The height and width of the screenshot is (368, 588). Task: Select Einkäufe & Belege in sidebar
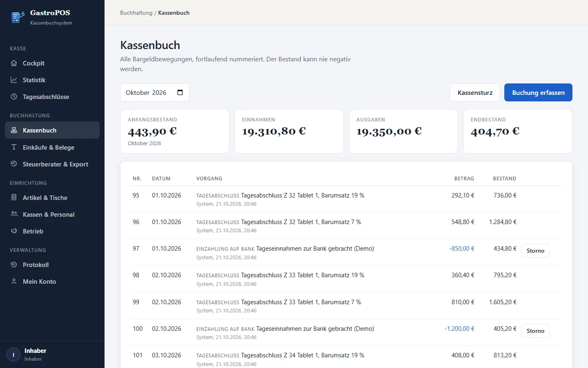click(x=52, y=147)
